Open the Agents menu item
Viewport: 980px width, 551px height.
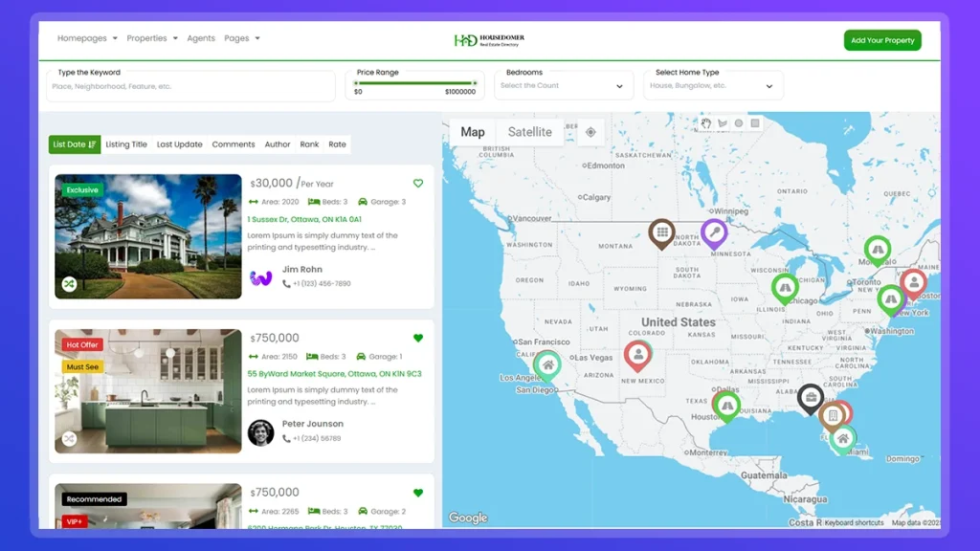tap(201, 38)
